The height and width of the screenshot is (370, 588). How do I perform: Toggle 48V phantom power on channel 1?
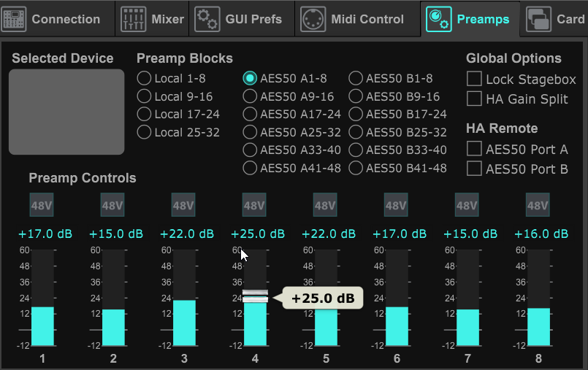[x=42, y=206]
